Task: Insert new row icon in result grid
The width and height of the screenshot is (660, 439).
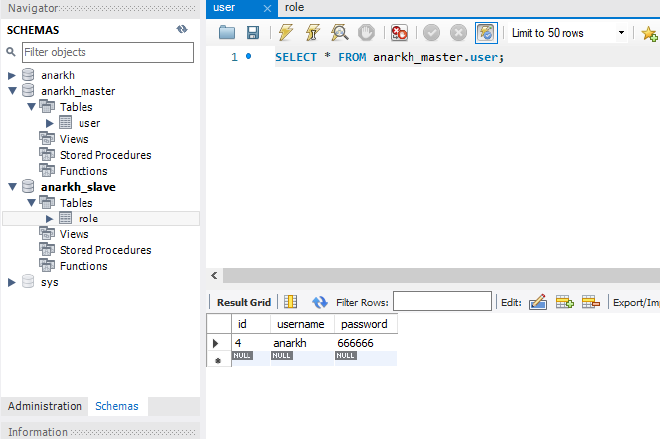Action: pyautogui.click(x=564, y=302)
